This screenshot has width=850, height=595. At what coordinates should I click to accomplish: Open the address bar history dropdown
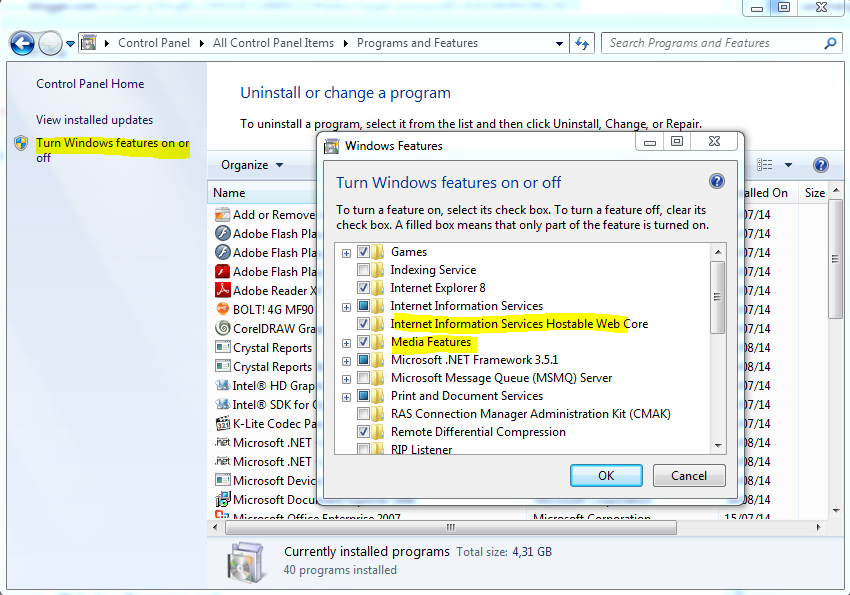(559, 43)
